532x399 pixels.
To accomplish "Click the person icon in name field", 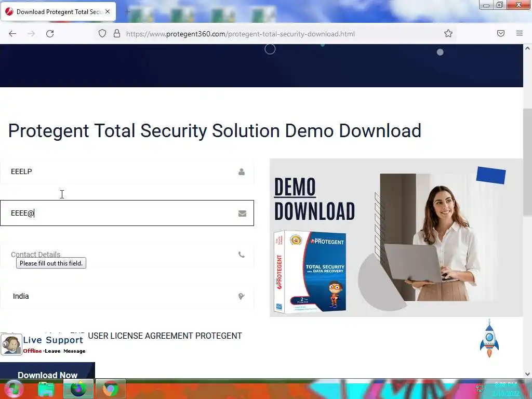I will 242,171.
